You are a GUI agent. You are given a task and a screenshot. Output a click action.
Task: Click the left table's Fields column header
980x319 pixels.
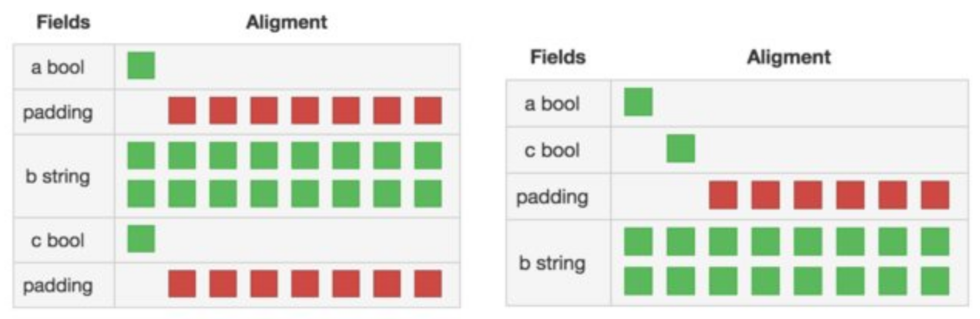63,22
